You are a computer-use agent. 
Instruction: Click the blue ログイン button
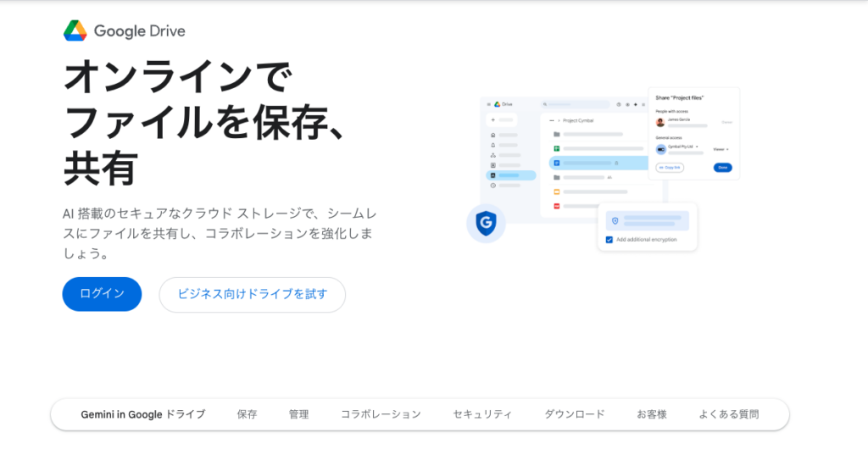pyautogui.click(x=102, y=294)
